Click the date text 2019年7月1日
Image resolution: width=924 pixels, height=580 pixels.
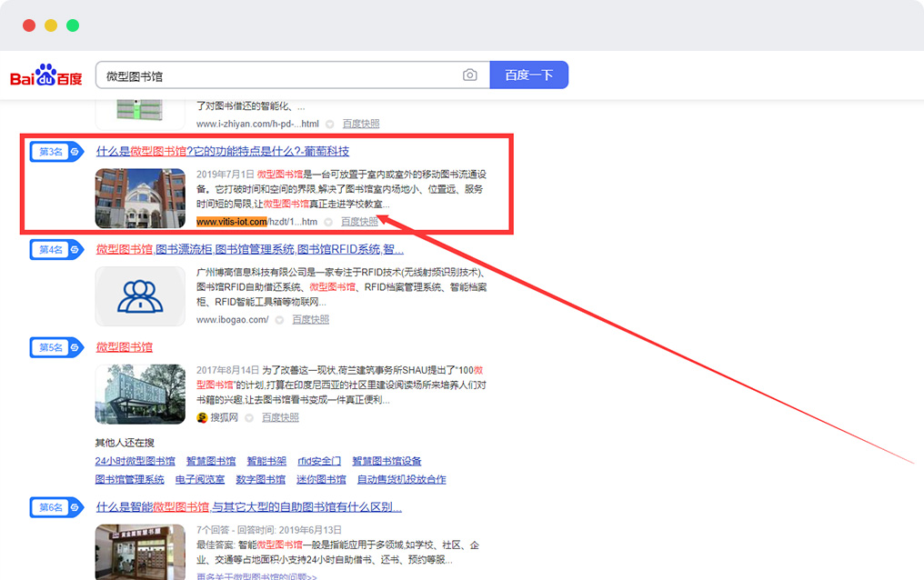(226, 175)
